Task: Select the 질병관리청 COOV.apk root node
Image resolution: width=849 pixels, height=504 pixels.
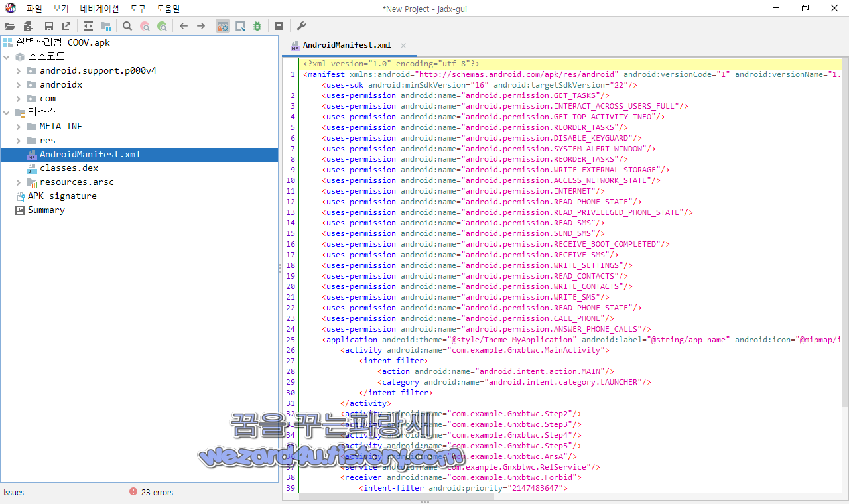Action: click(63, 42)
